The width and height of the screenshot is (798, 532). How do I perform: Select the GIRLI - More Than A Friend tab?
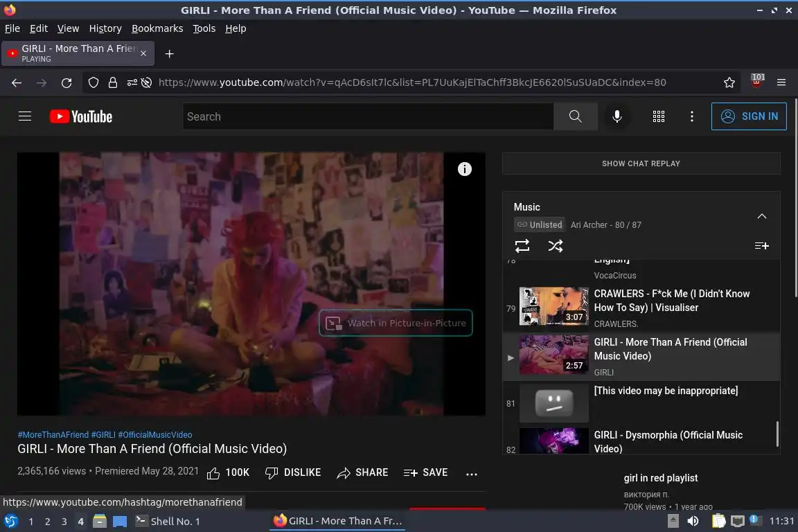click(76, 53)
